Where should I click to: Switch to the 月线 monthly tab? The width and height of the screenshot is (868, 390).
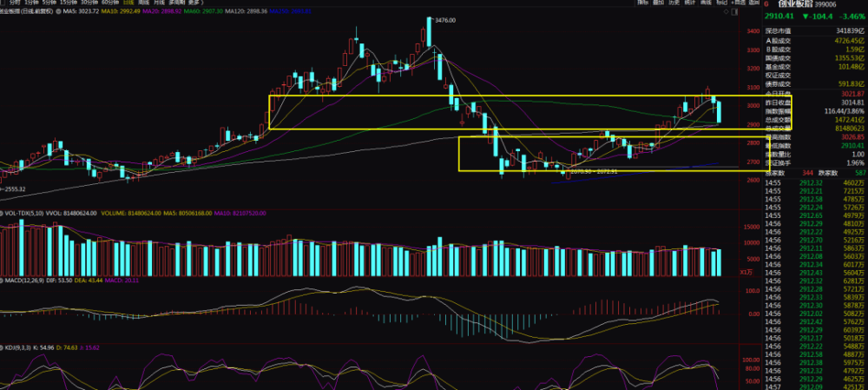(160, 3)
